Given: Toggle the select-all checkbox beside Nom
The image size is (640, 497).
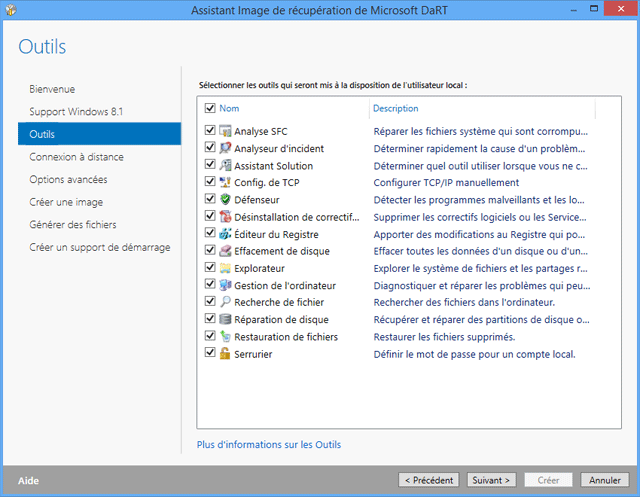Looking at the screenshot, I should pos(210,108).
